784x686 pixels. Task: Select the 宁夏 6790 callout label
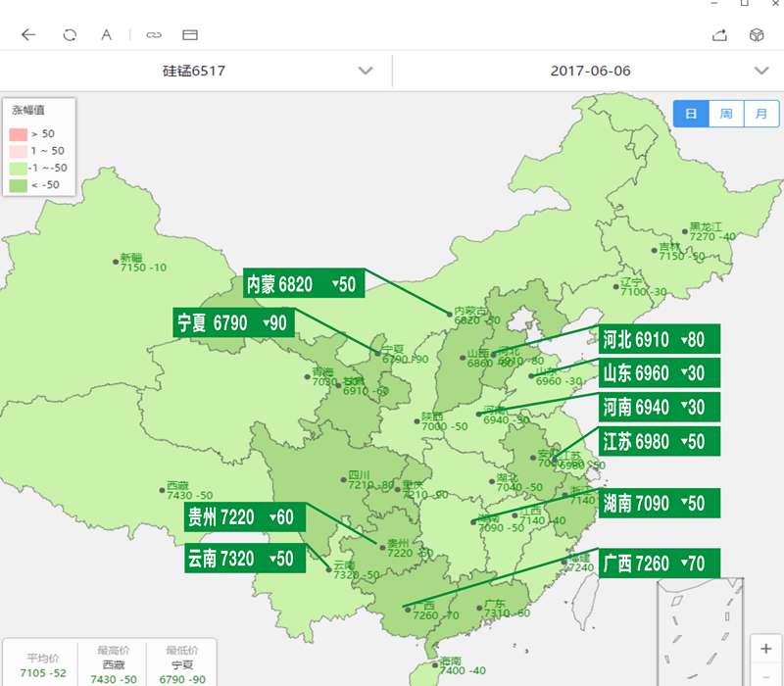point(233,322)
